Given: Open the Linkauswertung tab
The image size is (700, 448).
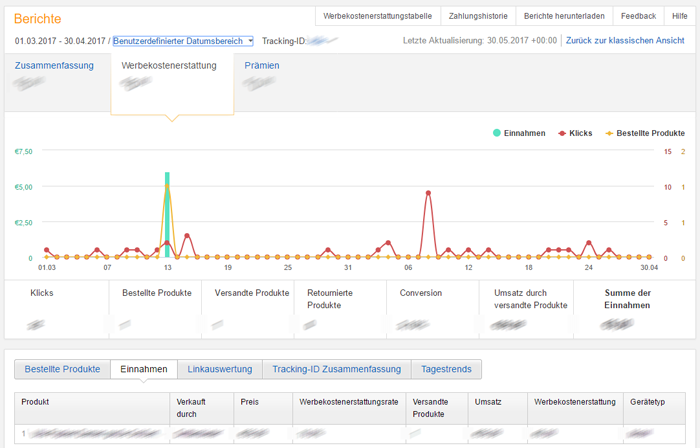Looking at the screenshot, I should tap(220, 369).
